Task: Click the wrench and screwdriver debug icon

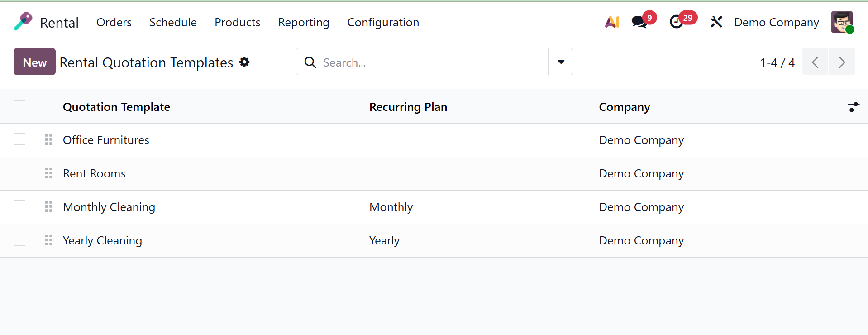Action: pyautogui.click(x=716, y=22)
